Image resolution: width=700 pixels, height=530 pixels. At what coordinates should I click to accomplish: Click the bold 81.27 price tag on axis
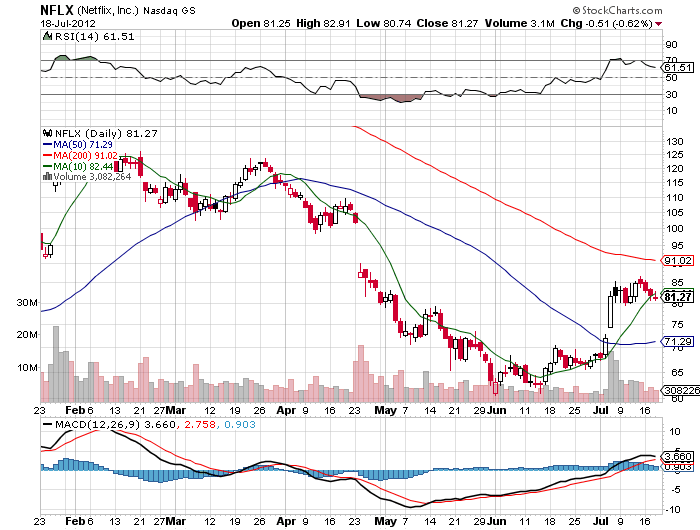(x=678, y=297)
